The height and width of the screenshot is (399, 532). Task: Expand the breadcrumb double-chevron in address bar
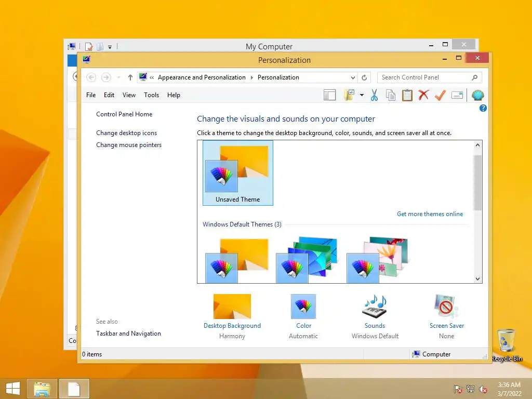tap(152, 78)
